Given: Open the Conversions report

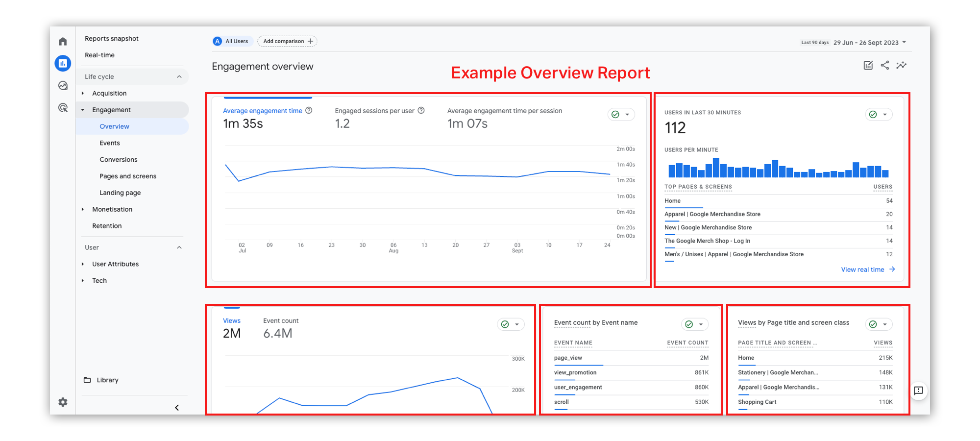Looking at the screenshot, I should [118, 159].
